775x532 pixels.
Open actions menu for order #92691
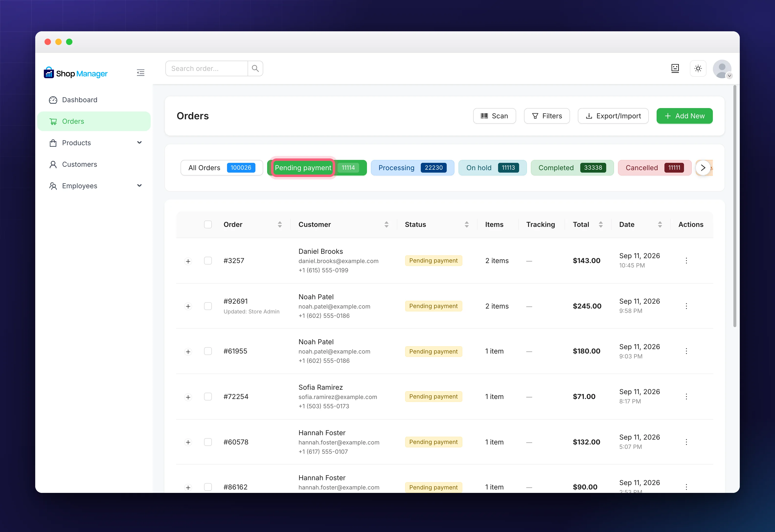tap(686, 306)
